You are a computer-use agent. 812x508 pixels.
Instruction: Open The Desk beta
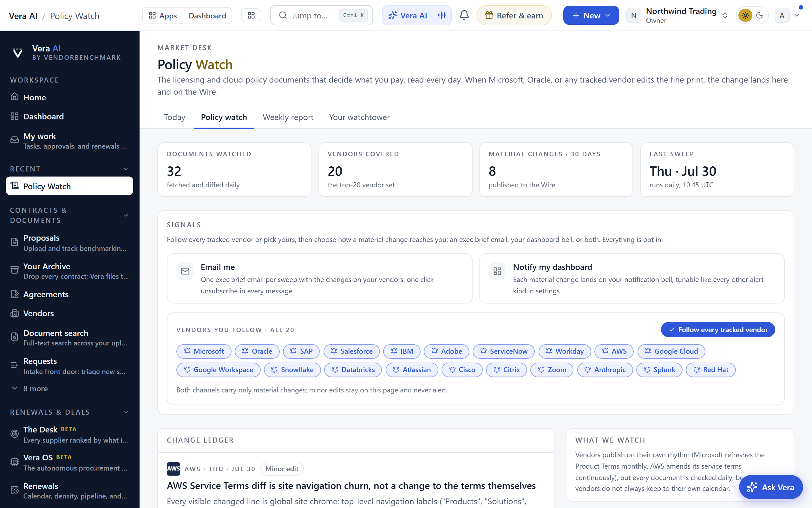click(x=69, y=434)
